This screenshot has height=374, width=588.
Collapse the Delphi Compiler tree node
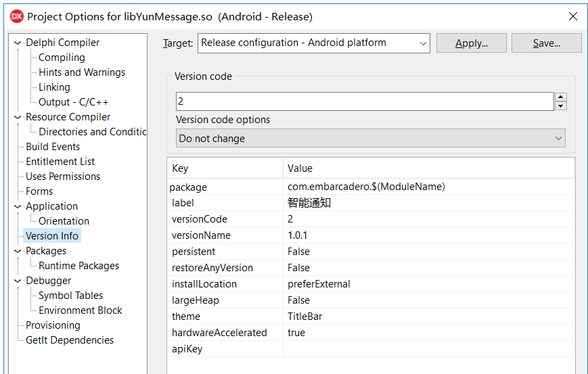(18, 43)
